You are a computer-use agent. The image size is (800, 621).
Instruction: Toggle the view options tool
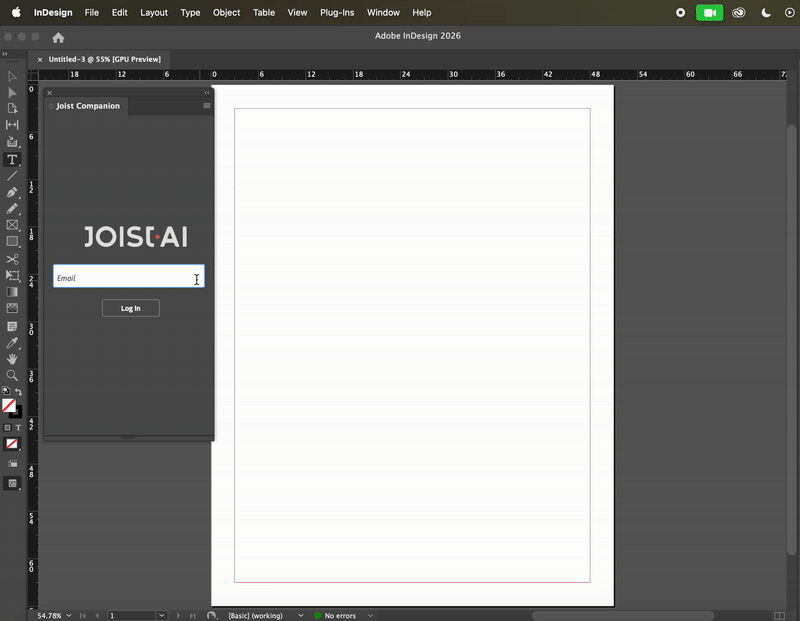12,464
